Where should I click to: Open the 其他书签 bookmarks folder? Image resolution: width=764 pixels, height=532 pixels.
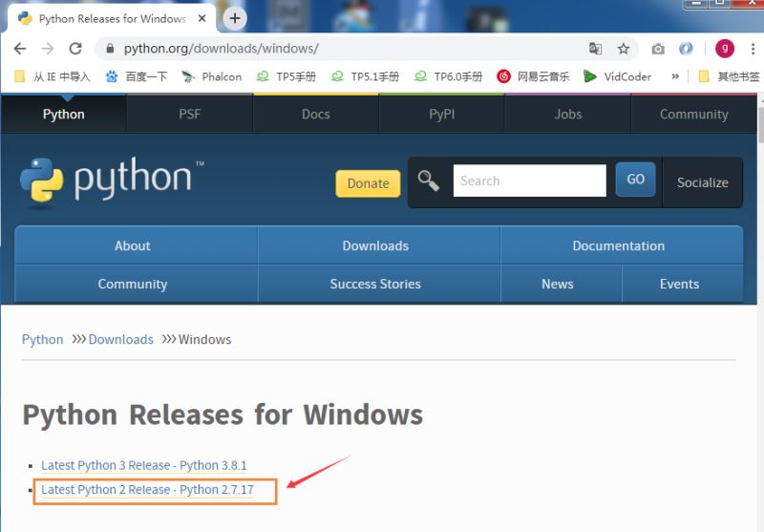coord(729,76)
